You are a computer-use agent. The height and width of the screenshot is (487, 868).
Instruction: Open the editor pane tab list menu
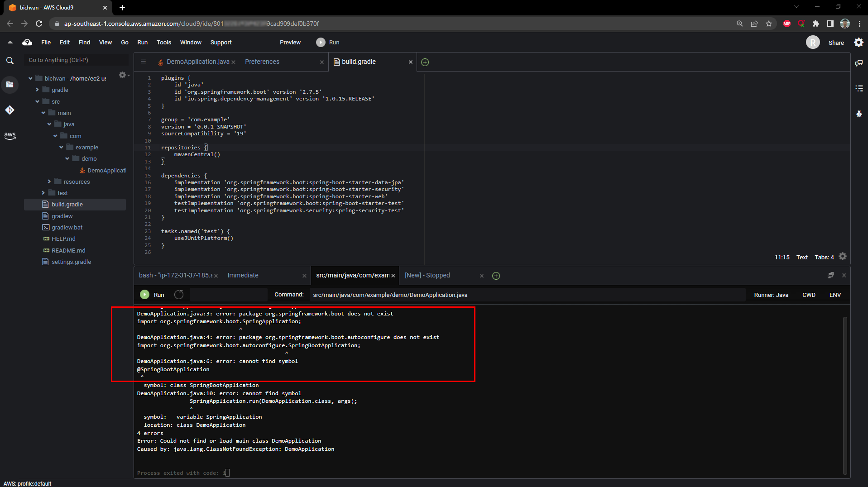(x=144, y=62)
